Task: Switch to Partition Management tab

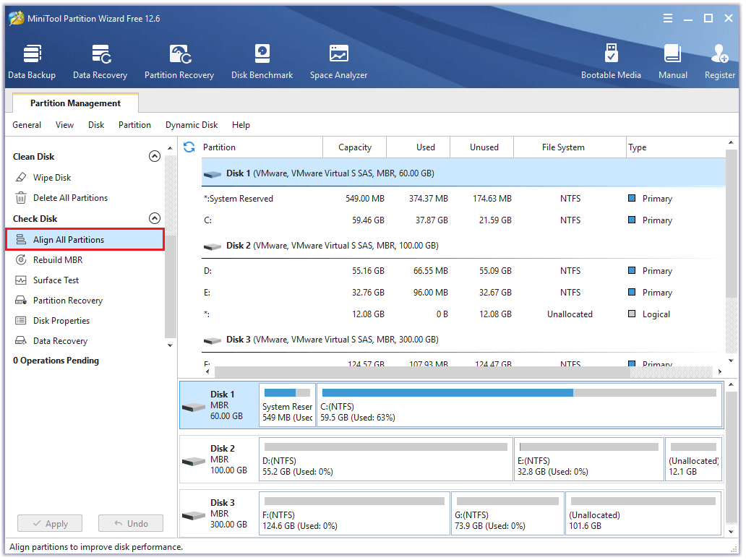Action: click(x=76, y=103)
